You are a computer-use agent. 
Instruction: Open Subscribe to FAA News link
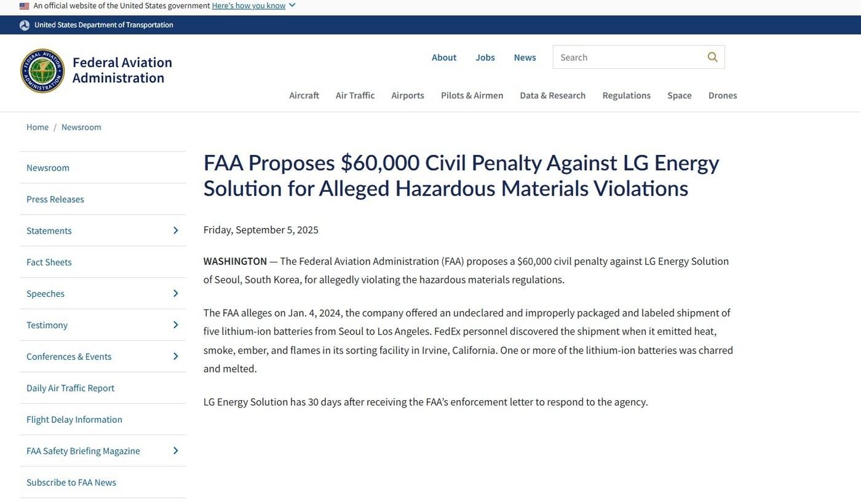[71, 482]
